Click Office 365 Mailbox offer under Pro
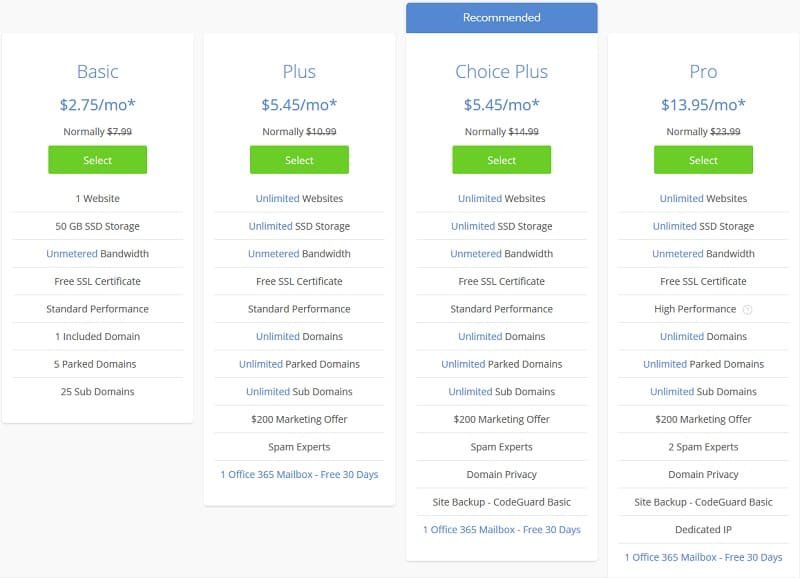The image size is (800, 578). (703, 557)
